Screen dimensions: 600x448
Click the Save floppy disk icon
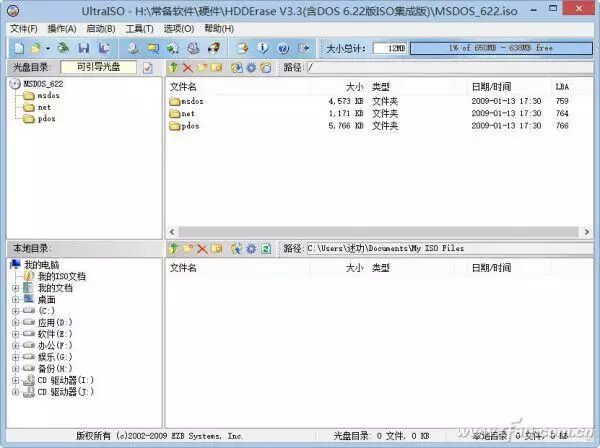[84, 48]
